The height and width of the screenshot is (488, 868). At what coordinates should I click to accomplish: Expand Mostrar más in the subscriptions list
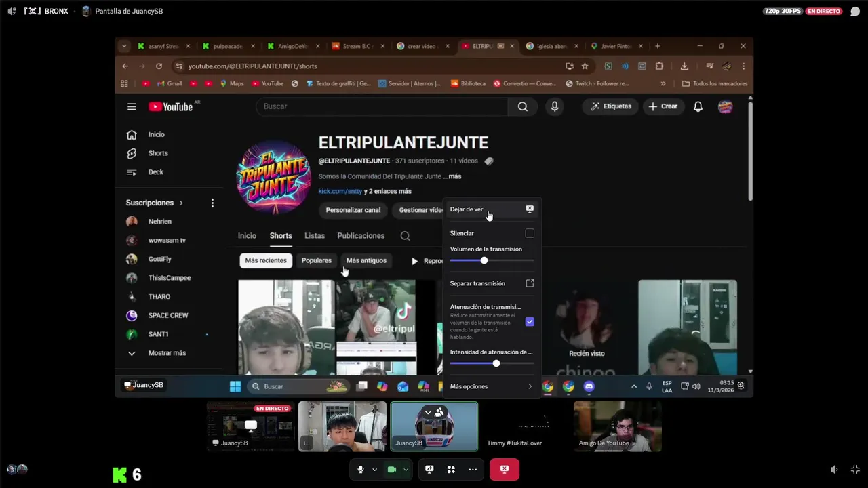point(167,353)
